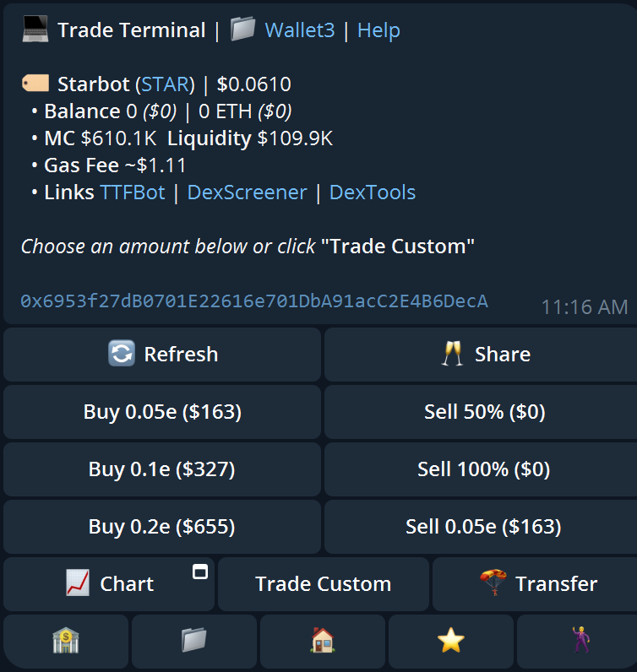This screenshot has width=637, height=672.
Task: Click the bank icon button
Action: pos(66,642)
